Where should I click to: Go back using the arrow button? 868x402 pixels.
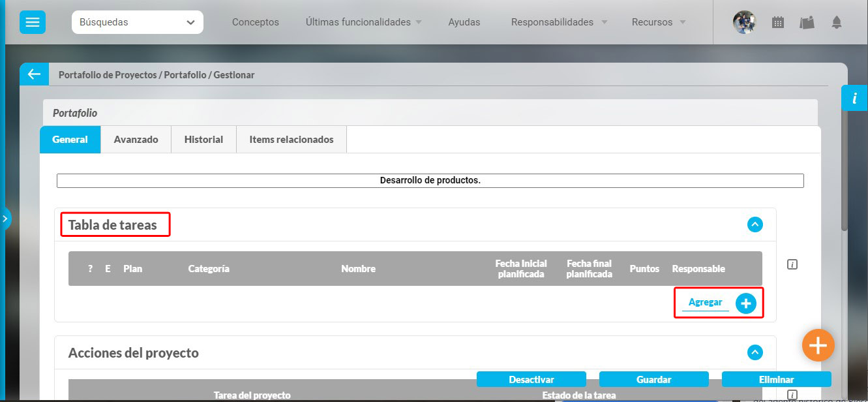[x=34, y=74]
